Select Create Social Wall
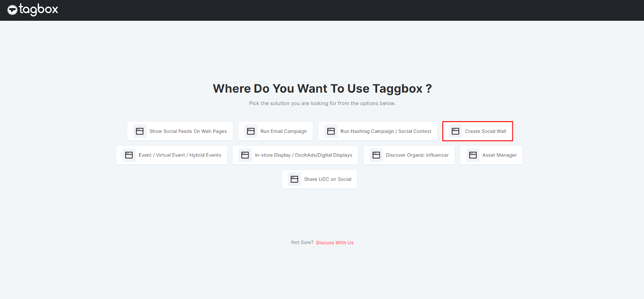644x299 pixels. tap(477, 131)
